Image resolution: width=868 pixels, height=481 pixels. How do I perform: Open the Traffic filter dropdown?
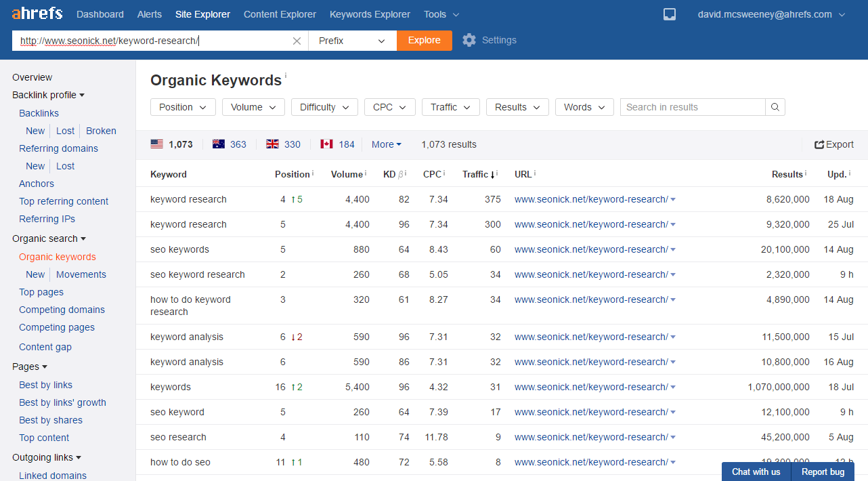click(x=450, y=107)
